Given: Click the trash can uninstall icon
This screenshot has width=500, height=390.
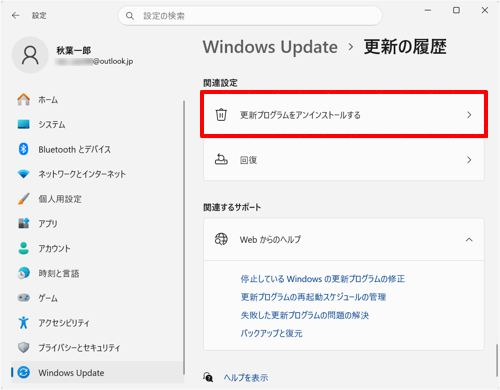Looking at the screenshot, I should point(221,115).
